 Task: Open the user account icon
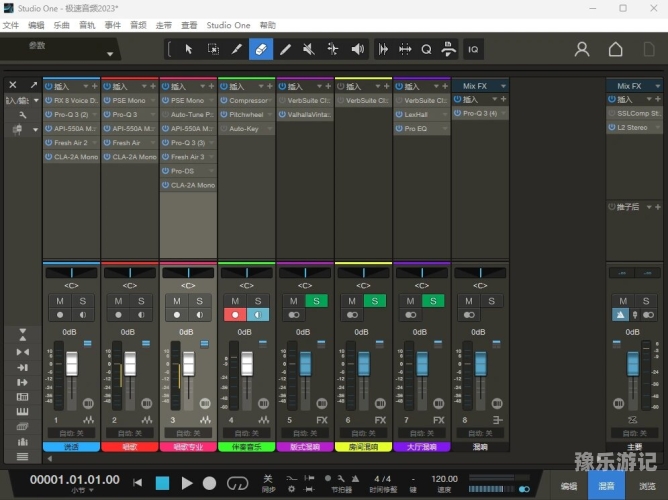pyautogui.click(x=582, y=49)
